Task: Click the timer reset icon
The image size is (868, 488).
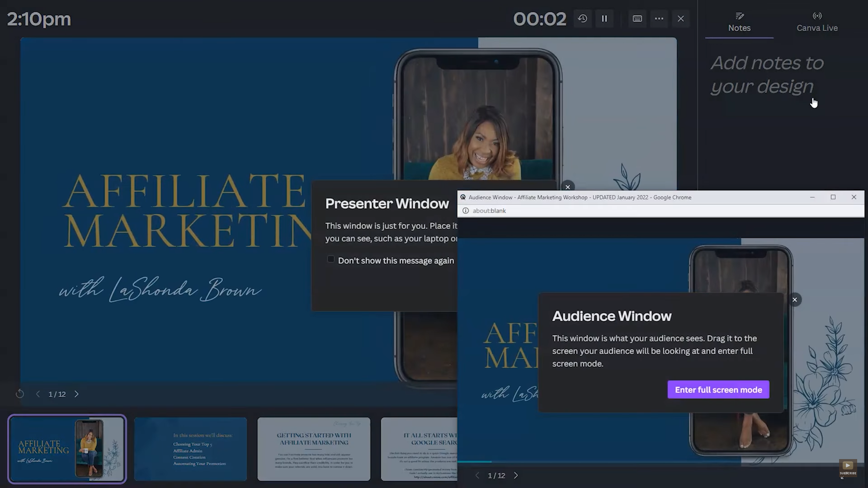Action: click(582, 19)
